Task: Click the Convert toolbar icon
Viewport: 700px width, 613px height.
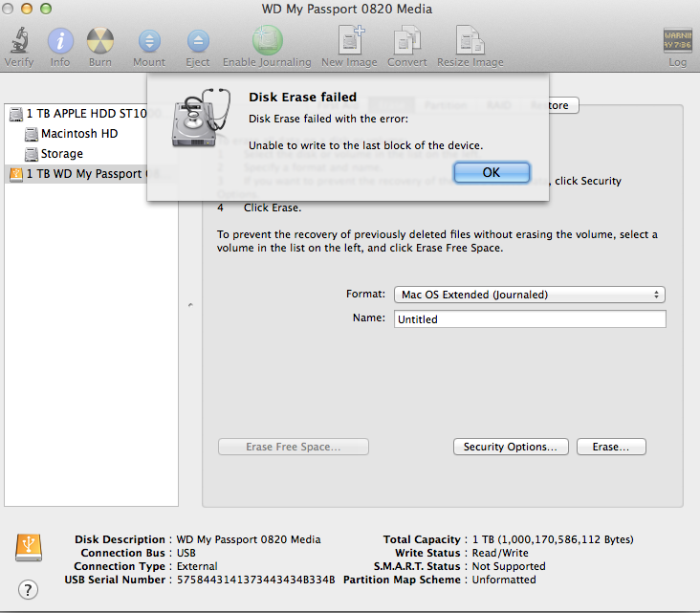Action: tap(407, 40)
